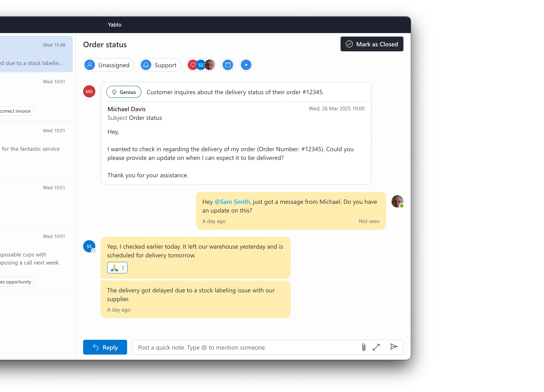544x392 pixels.
Task: Open the followers avatar group
Action: pyautogui.click(x=201, y=65)
